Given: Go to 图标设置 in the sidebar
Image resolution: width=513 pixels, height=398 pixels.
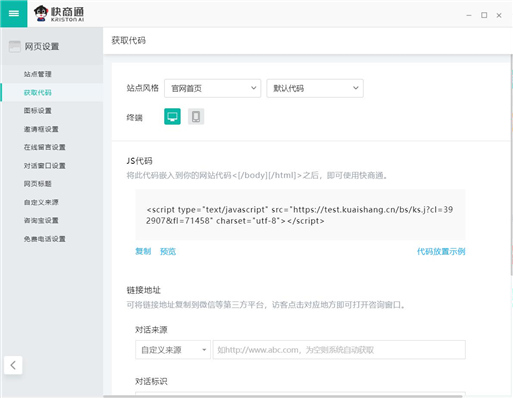Looking at the screenshot, I should [x=38, y=111].
